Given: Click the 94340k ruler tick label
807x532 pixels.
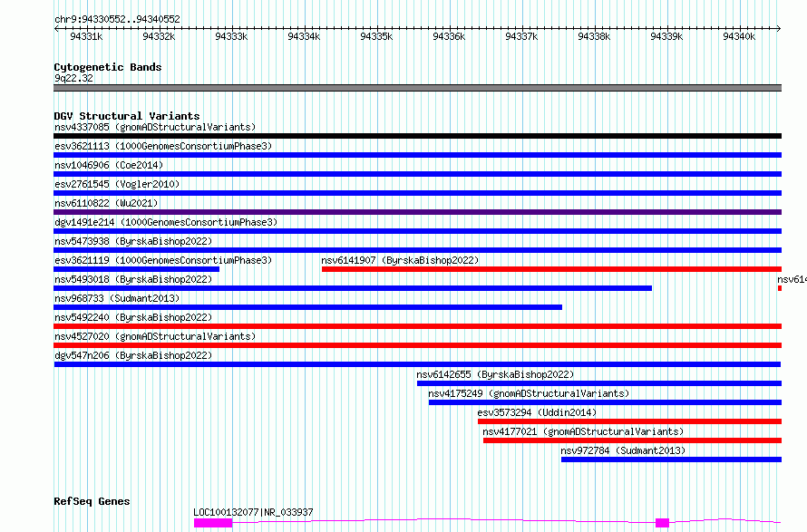Looking at the screenshot, I should click(739, 36).
